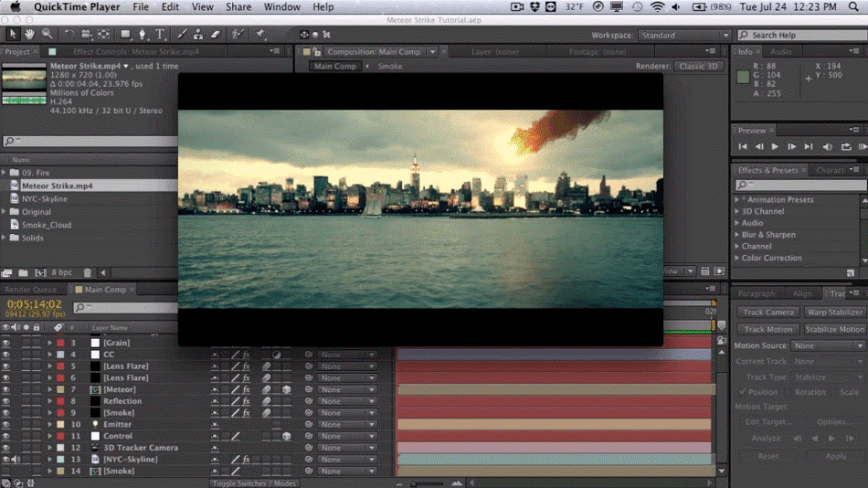Viewport: 868px width, 488px height.
Task: Click the timeline zoom slider
Action: pos(428,483)
